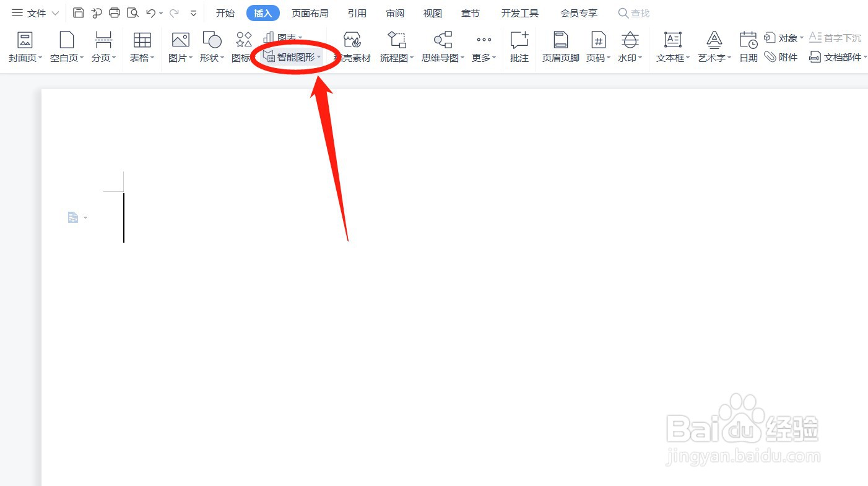This screenshot has height=486, width=868.
Task: Click the 更多 three-dots icon
Action: pyautogui.click(x=484, y=40)
